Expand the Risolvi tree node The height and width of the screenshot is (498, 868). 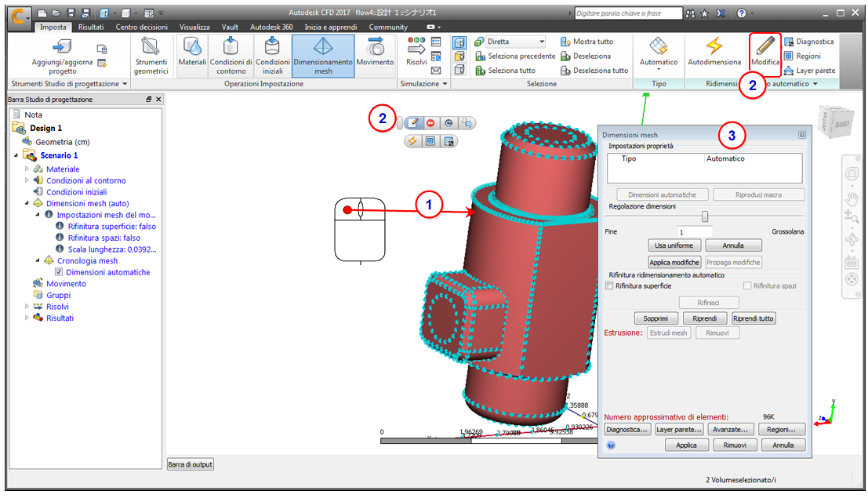pyautogui.click(x=27, y=307)
